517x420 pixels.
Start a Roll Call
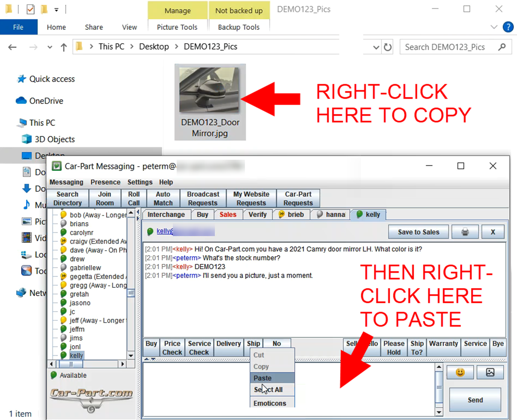[x=134, y=198]
